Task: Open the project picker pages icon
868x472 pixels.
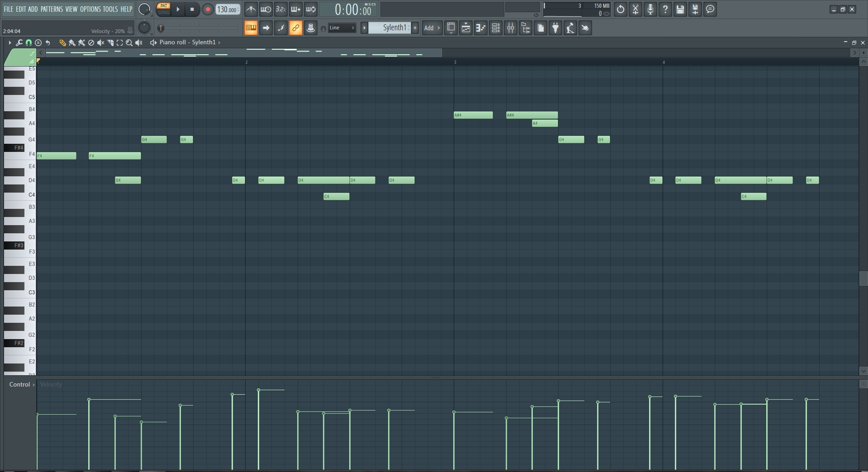Action: click(541, 28)
